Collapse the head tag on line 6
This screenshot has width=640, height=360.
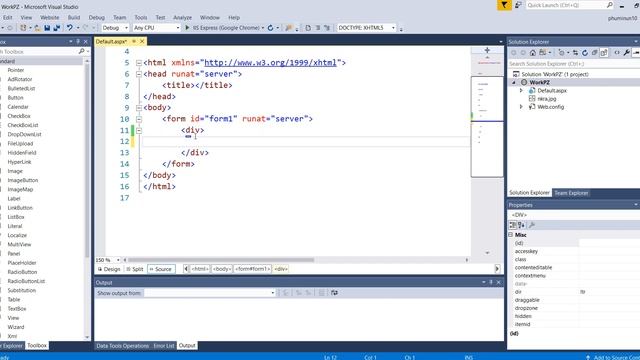point(139,74)
